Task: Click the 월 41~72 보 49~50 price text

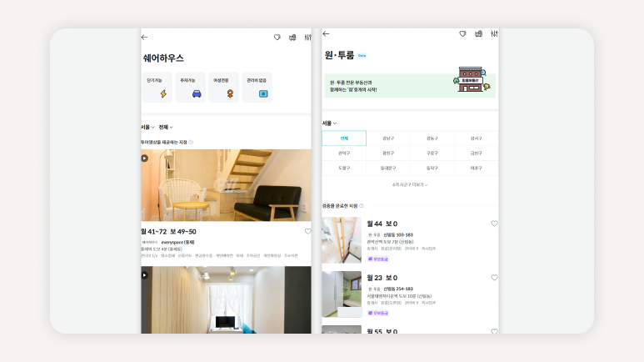Action: point(168,232)
